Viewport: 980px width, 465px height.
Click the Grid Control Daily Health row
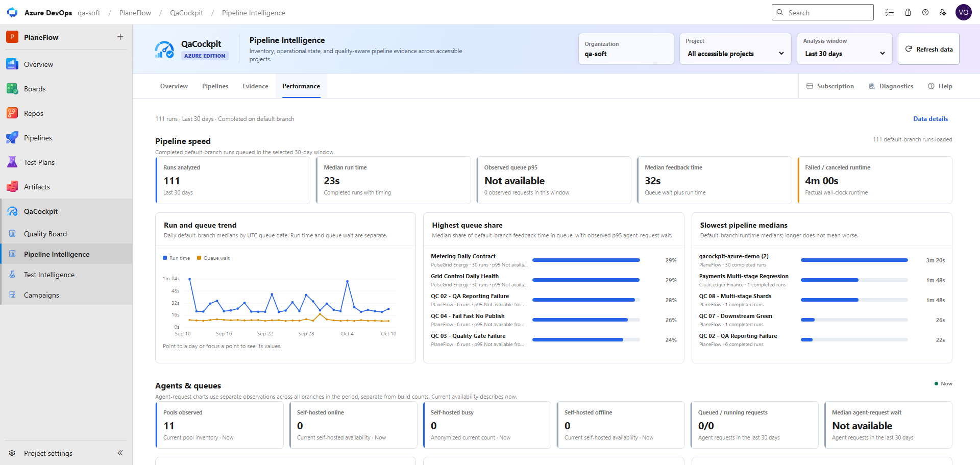click(554, 280)
